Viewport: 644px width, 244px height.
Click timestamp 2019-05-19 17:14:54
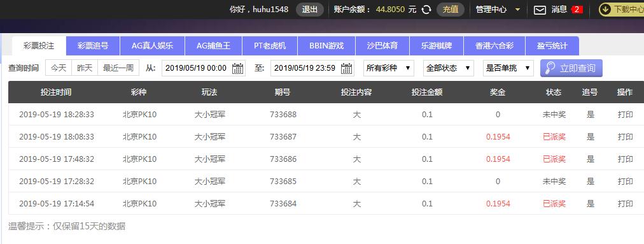(x=56, y=203)
